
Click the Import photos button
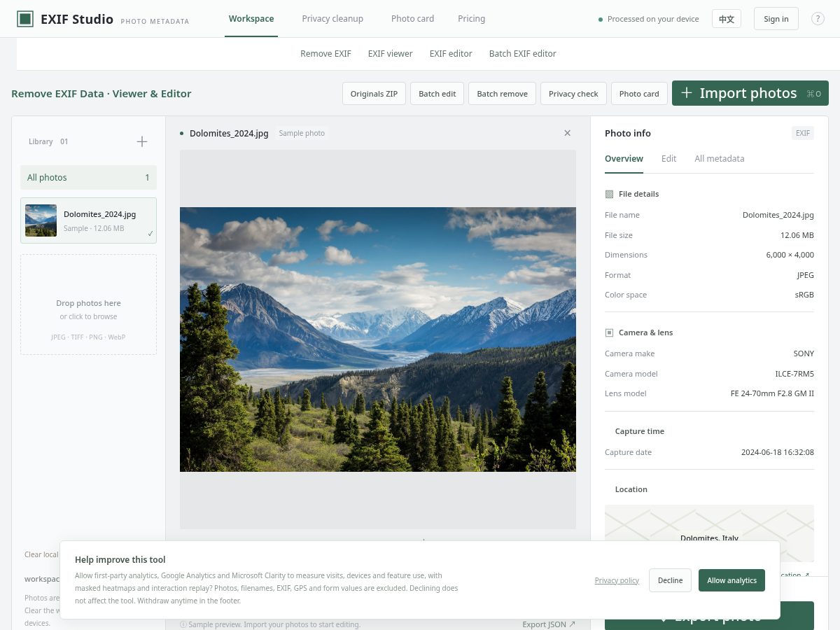[750, 93]
